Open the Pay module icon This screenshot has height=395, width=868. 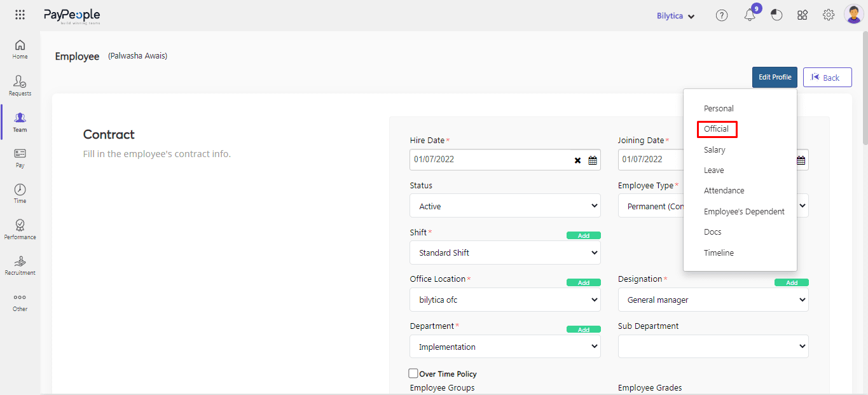[x=20, y=158]
